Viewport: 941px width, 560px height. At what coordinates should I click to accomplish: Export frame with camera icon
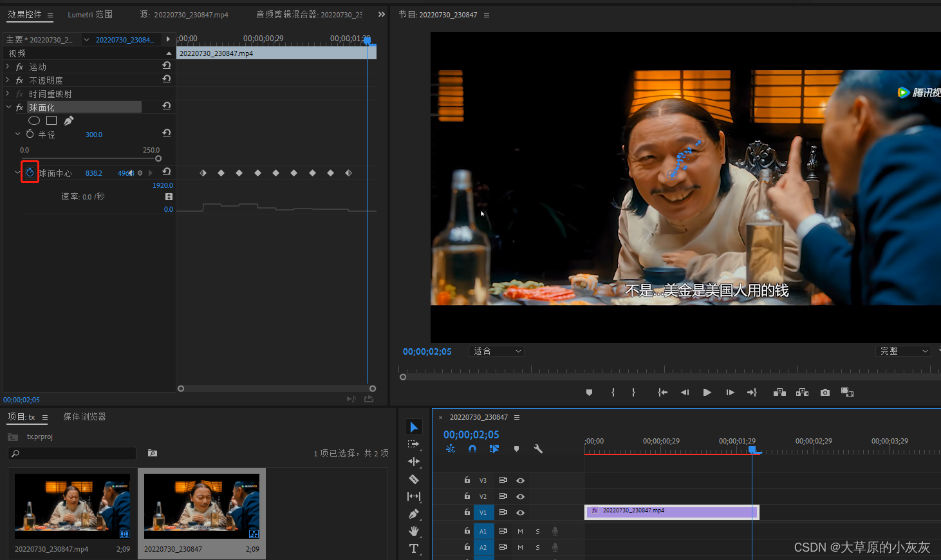tap(825, 393)
